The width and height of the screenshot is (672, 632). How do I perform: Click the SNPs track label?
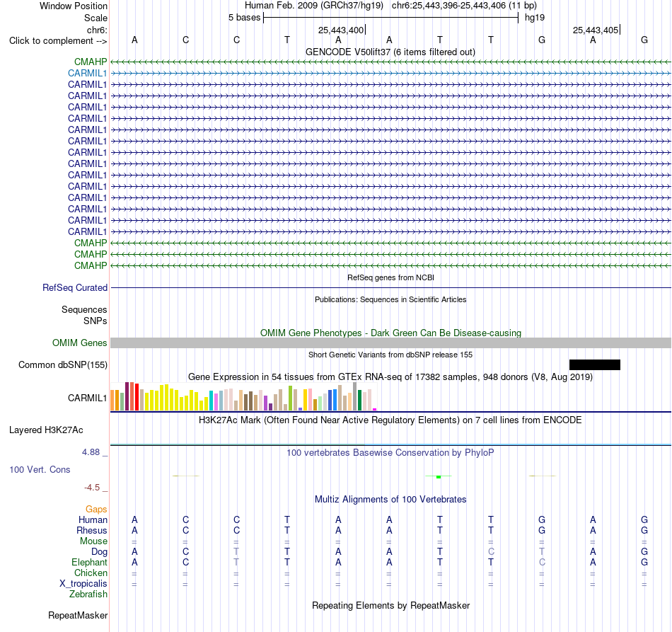(95, 321)
